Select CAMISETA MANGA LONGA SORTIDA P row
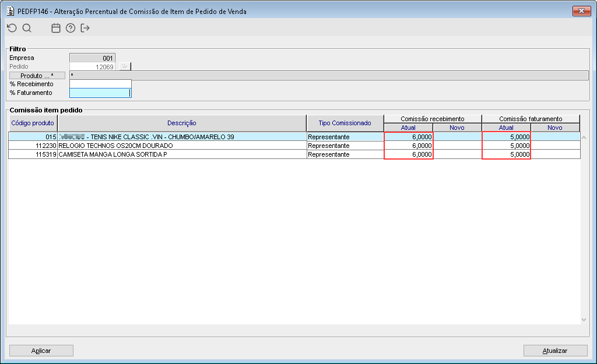This screenshot has height=364, width=597. pos(182,154)
